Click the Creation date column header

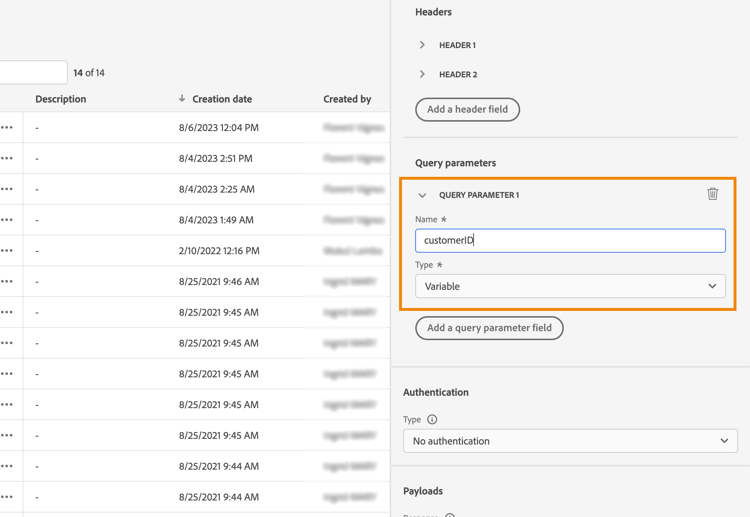(222, 99)
